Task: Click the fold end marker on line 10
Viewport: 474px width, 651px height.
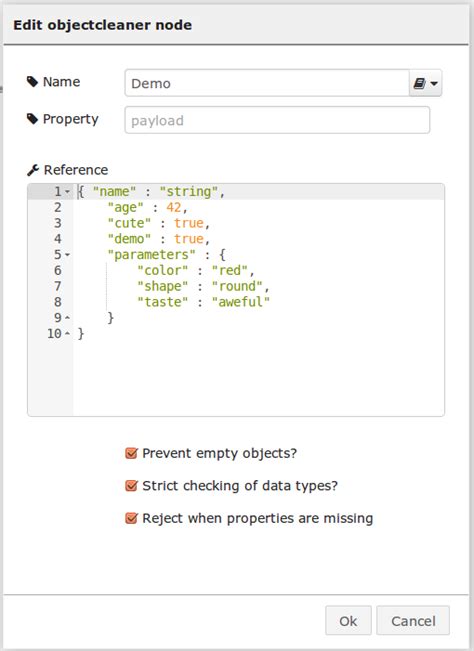Action: (67, 333)
